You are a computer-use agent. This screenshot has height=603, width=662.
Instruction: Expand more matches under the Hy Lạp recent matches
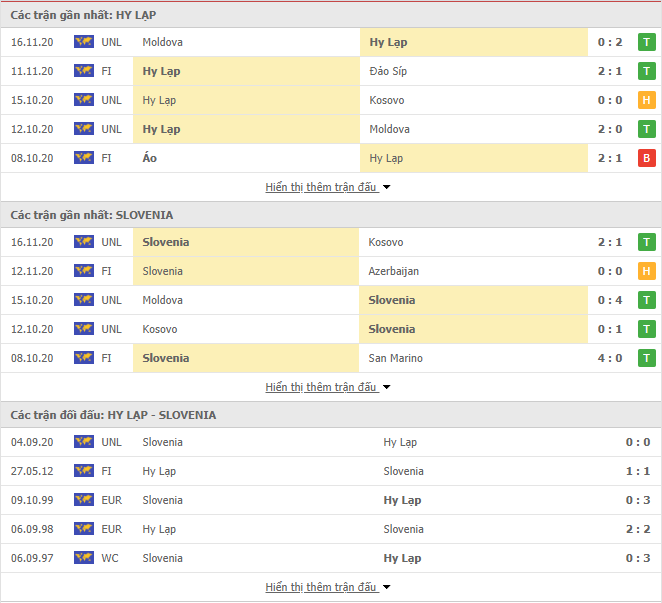tap(328, 187)
